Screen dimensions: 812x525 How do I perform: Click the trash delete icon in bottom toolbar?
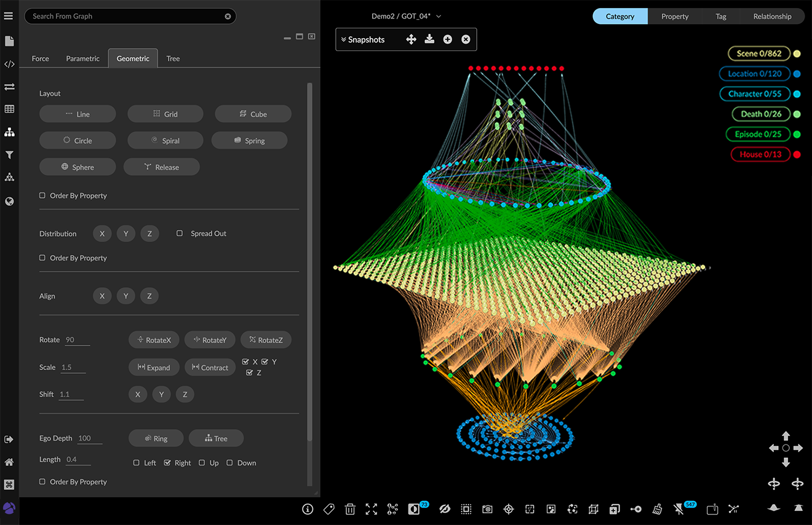click(x=350, y=509)
